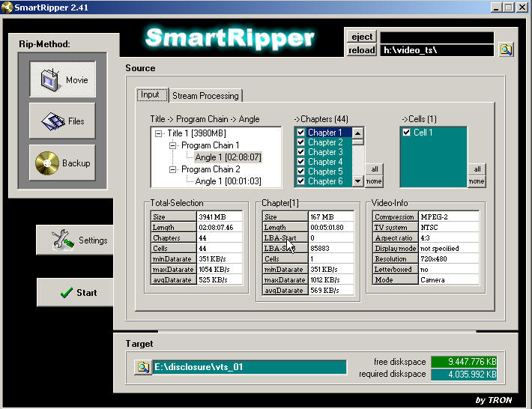This screenshot has height=409, width=532.
Task: Click the free diskspace value 9.447.776 KB
Action: (x=464, y=362)
